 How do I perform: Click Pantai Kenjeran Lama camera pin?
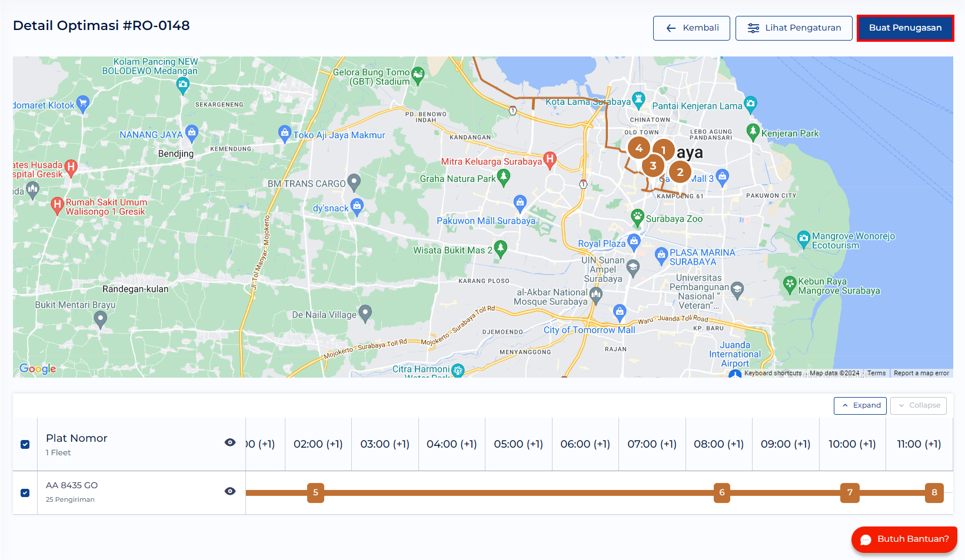pyautogui.click(x=750, y=105)
